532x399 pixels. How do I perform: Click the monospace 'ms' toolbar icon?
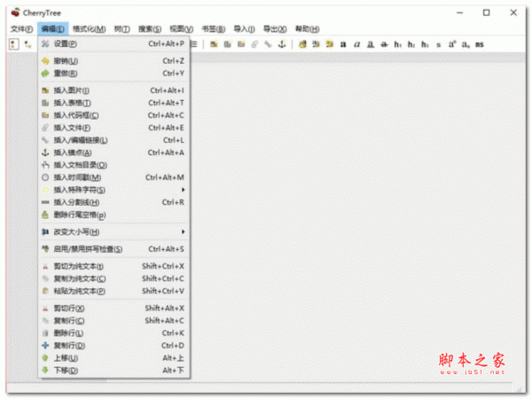coord(480,43)
